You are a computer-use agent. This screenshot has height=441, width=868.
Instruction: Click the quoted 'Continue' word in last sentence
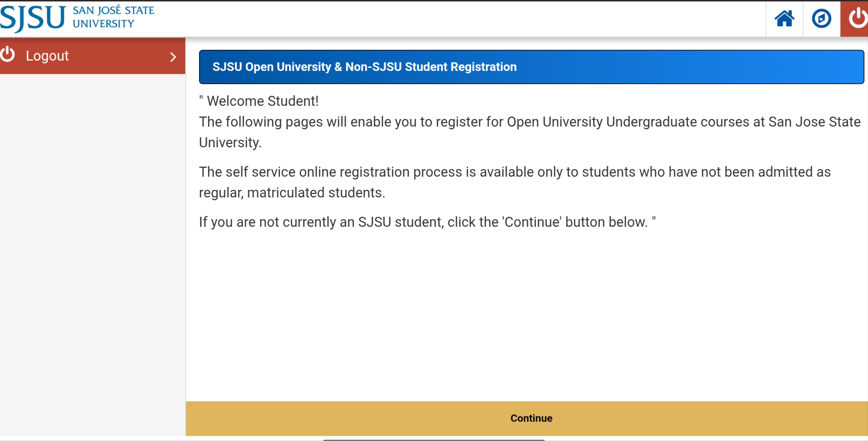(532, 222)
